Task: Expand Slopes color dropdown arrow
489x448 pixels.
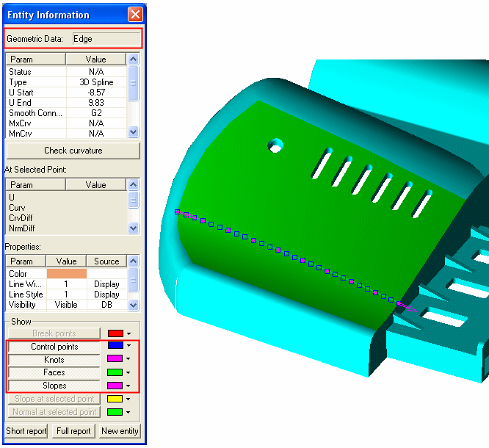Action: [128, 386]
